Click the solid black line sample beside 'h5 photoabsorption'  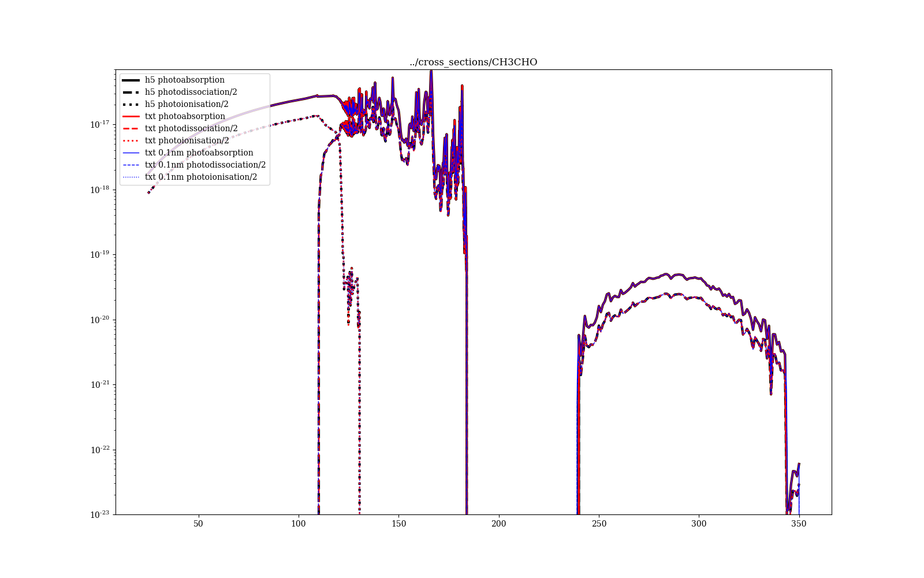pos(131,80)
